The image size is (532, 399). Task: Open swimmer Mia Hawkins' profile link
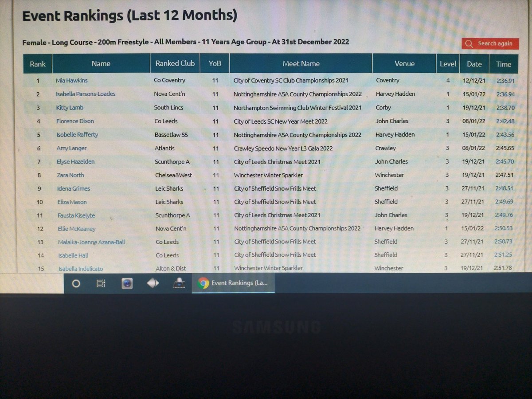click(71, 81)
